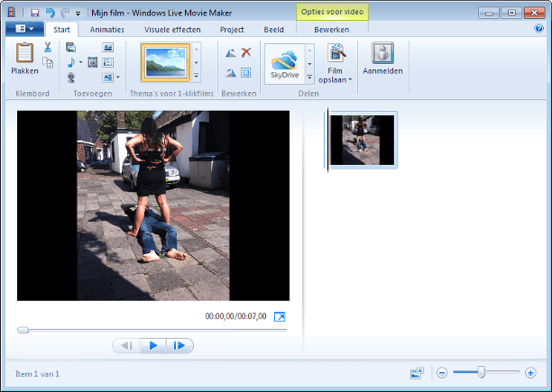Switch to the Project tab
The height and width of the screenshot is (392, 552).
[232, 30]
